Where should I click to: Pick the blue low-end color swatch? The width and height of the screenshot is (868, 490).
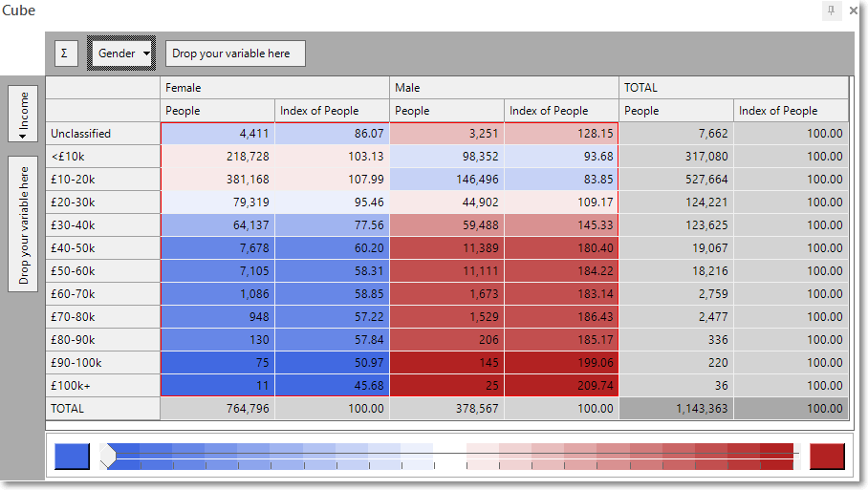[72, 457]
